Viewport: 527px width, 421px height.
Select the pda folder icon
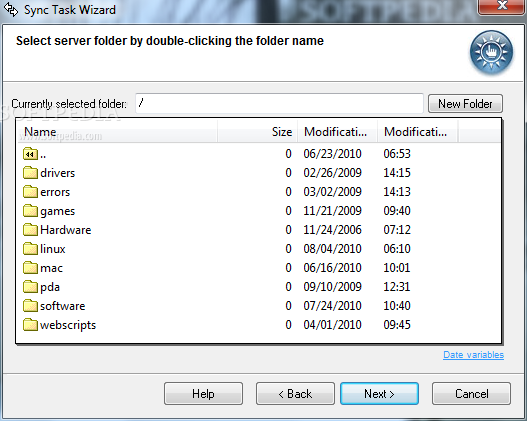coord(30,287)
